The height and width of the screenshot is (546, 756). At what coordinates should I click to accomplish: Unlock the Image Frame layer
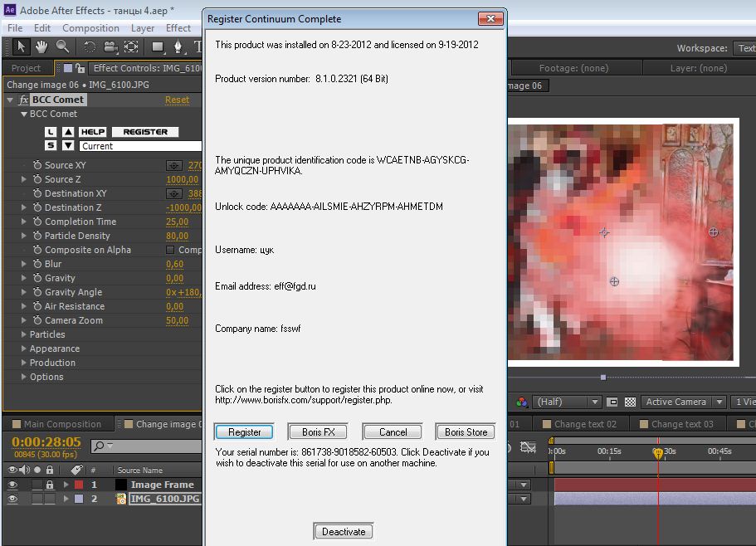point(50,485)
